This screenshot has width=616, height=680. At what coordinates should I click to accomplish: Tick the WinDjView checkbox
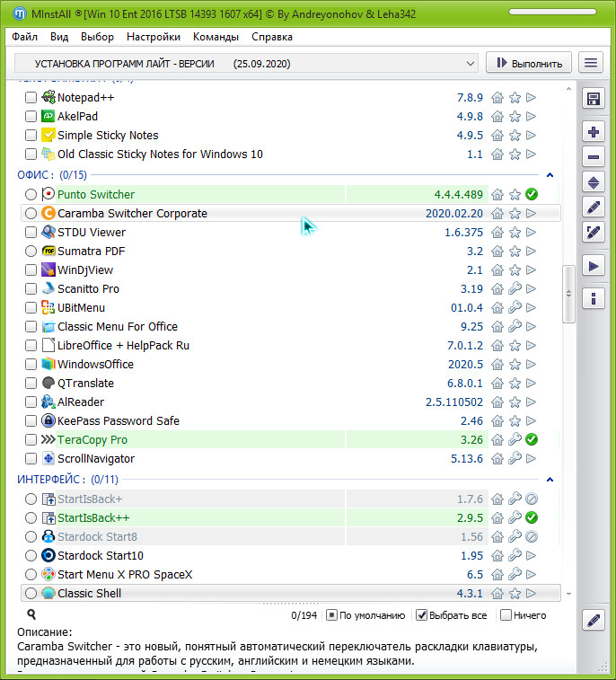[31, 270]
